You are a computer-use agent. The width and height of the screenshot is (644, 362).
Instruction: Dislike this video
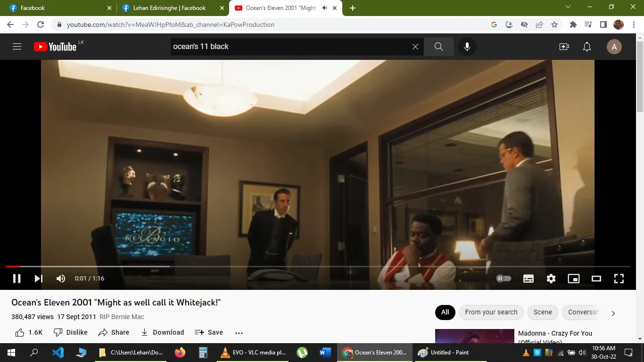pyautogui.click(x=71, y=332)
